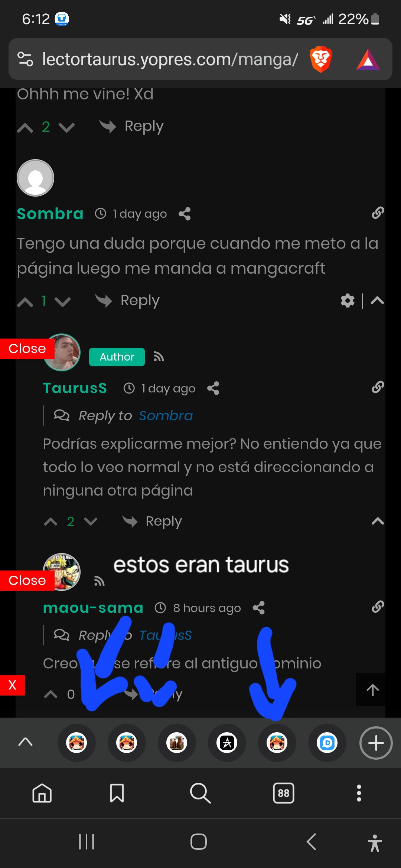Open Sombra link in TaurusS reply

(x=166, y=416)
